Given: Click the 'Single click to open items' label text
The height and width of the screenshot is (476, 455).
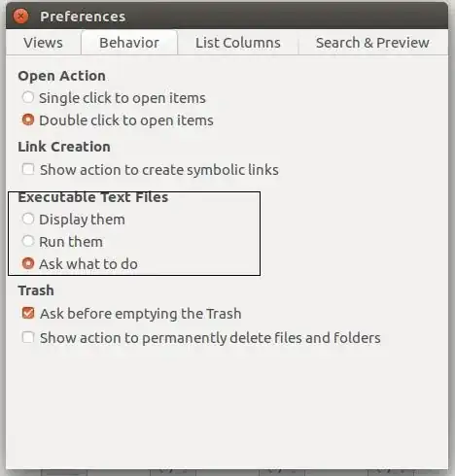Looking at the screenshot, I should coord(122,98).
